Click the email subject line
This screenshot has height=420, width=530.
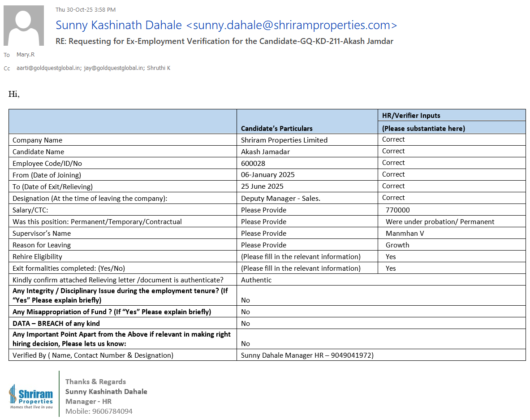click(x=224, y=41)
